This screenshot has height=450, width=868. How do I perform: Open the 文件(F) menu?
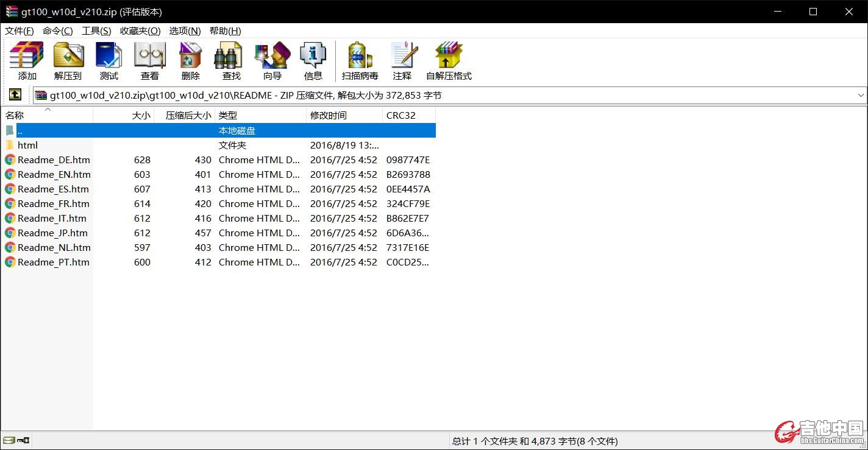[20, 31]
